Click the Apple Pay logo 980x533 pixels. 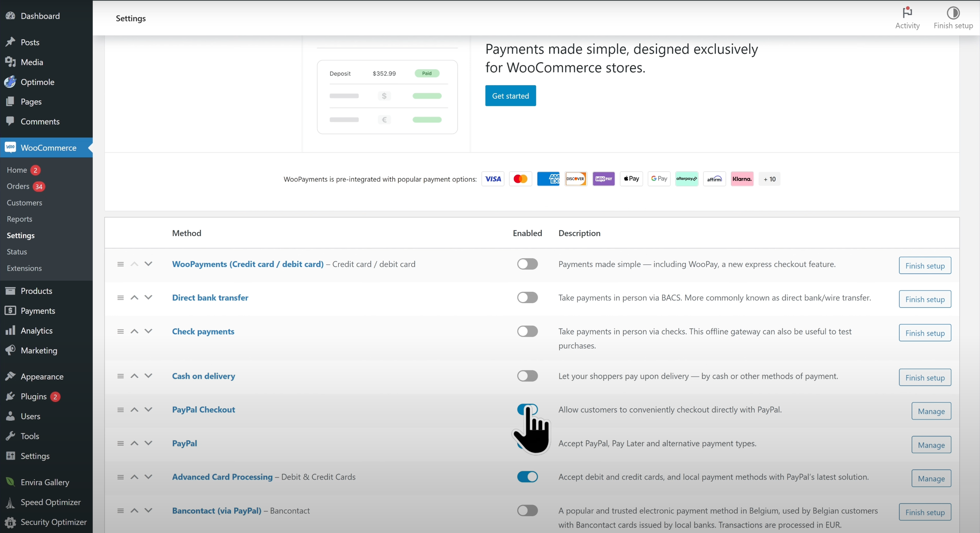(631, 179)
